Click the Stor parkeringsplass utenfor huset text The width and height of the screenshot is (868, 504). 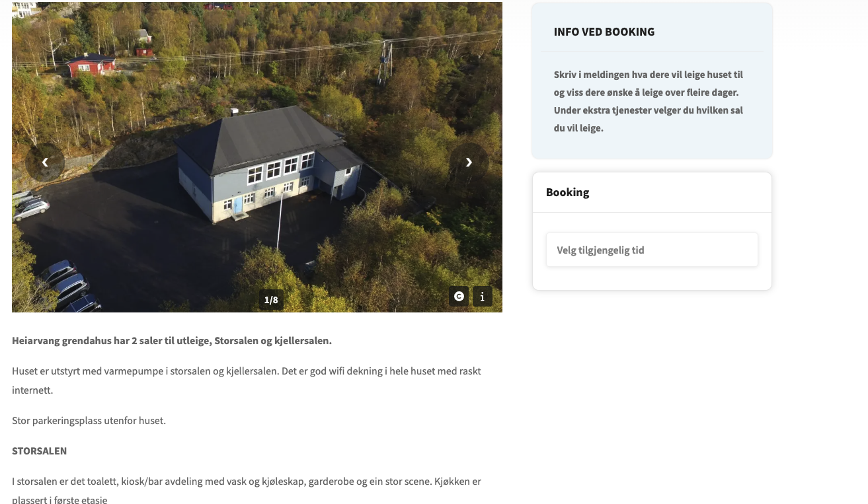tap(89, 421)
